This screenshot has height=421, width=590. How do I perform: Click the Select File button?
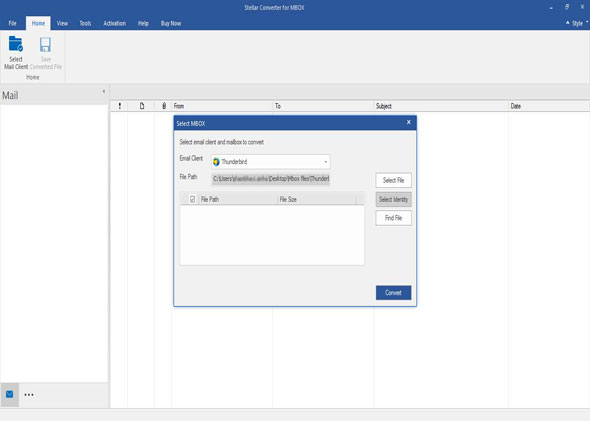point(393,180)
